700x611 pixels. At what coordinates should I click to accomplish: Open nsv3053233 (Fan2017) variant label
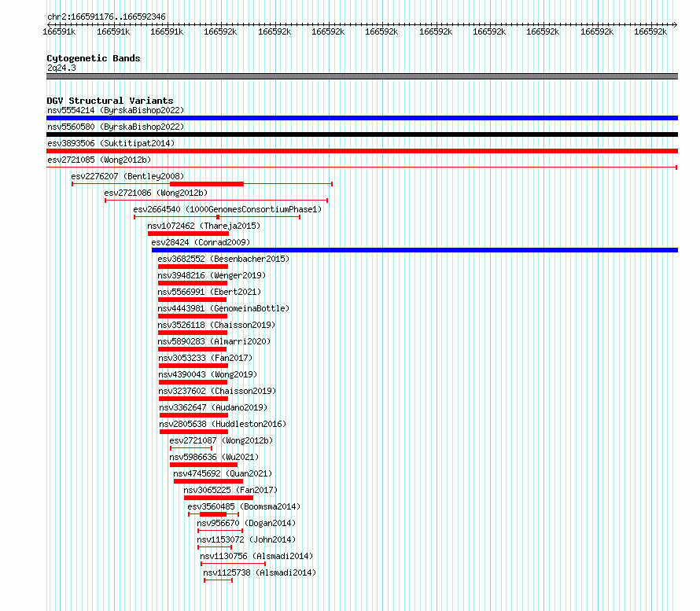(205, 358)
